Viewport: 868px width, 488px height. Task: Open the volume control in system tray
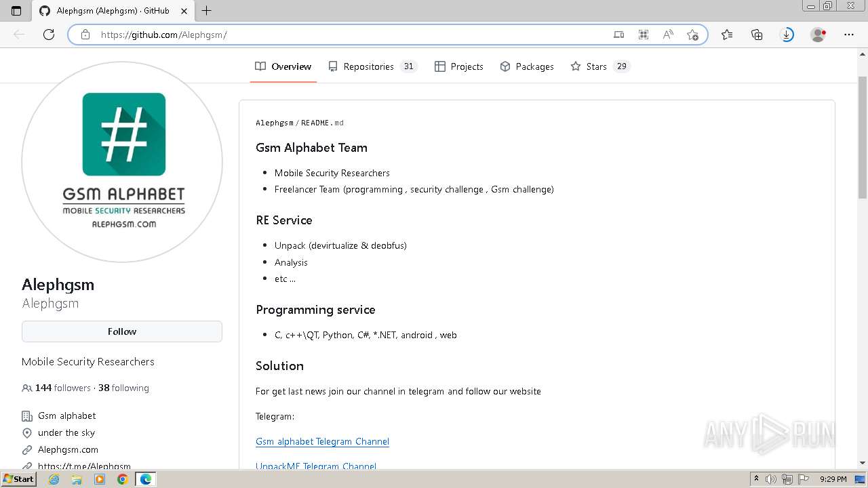pyautogui.click(x=771, y=479)
